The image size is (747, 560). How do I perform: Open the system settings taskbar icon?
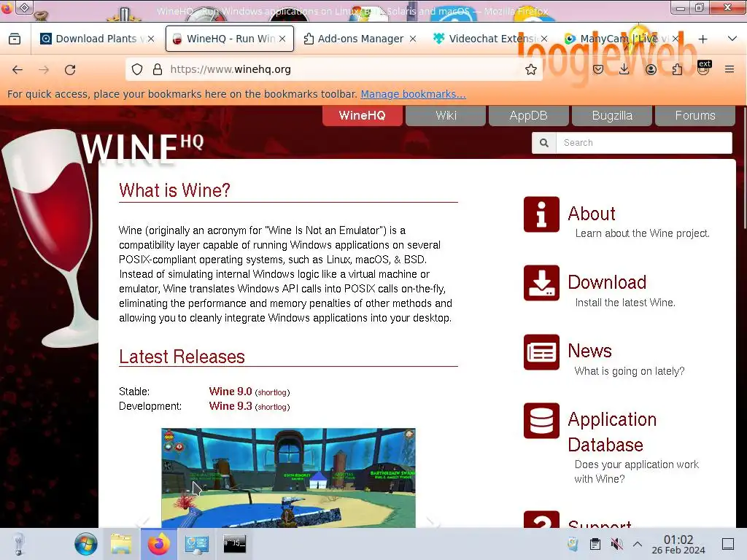[x=197, y=544]
